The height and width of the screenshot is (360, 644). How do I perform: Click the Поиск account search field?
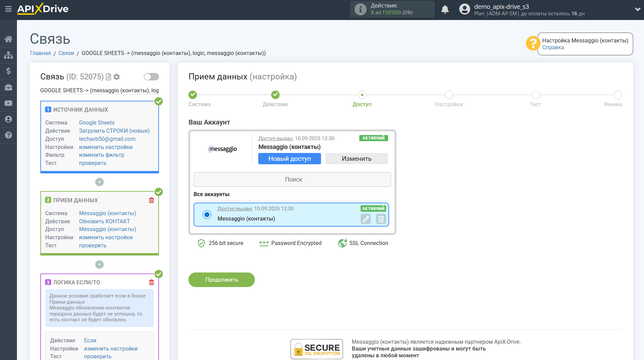click(x=292, y=179)
